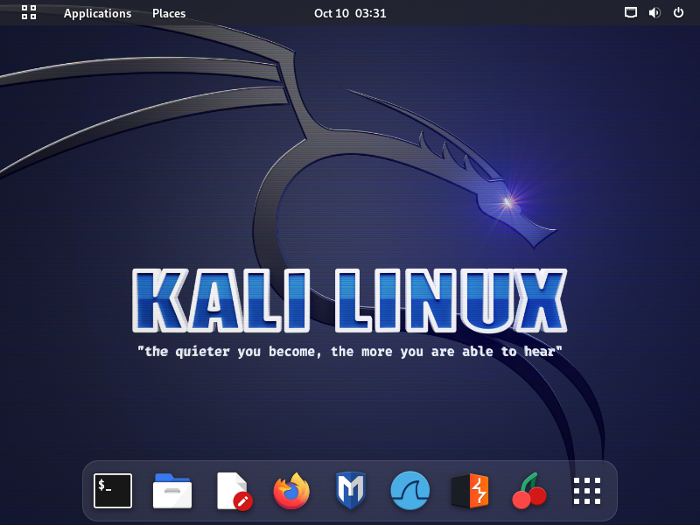Click the date and time clock
Viewport: 700px width, 525px height.
[x=350, y=13]
